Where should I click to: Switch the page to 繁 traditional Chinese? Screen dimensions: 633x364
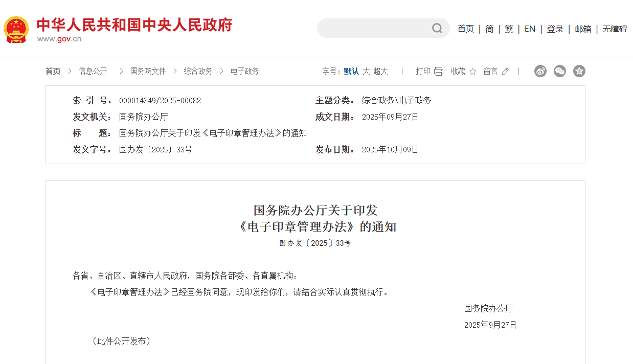tap(509, 29)
